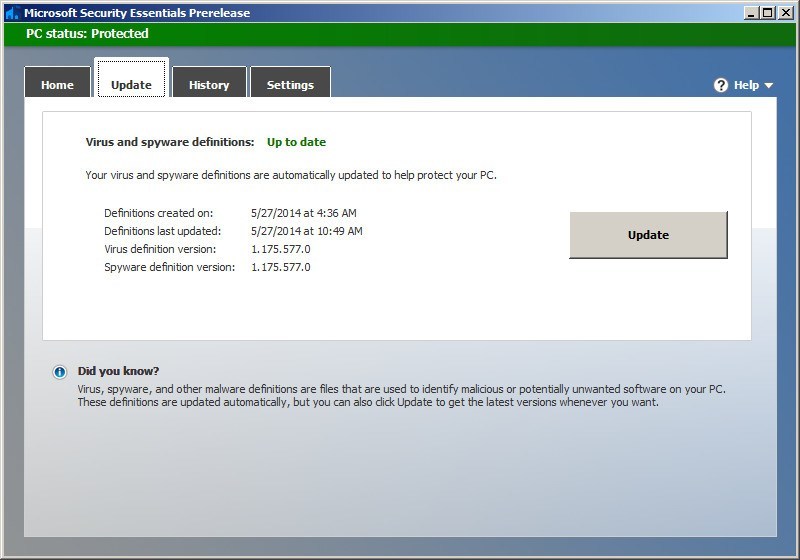Viewport: 800px width, 560px height.
Task: Click 'Spyware definition version:' label
Action: (170, 267)
